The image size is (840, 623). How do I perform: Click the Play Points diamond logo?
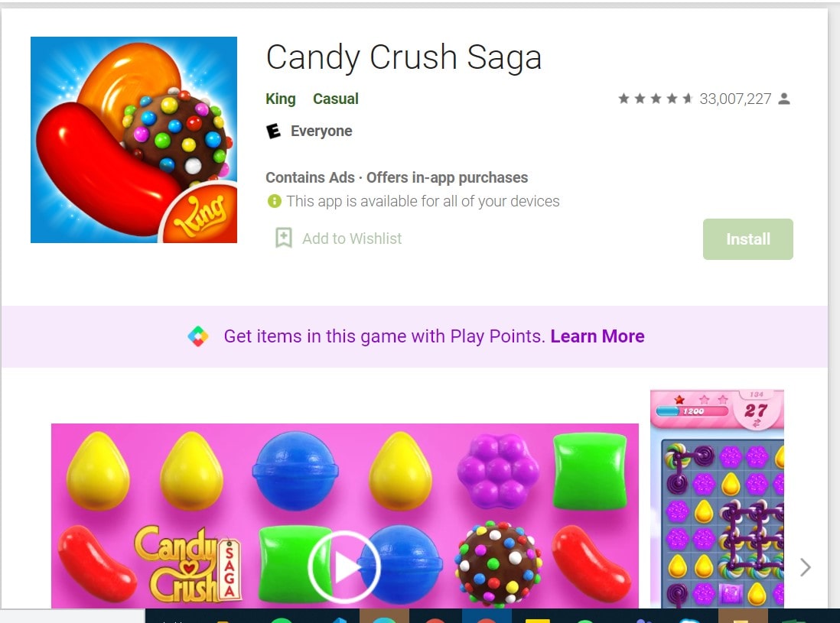click(x=198, y=336)
